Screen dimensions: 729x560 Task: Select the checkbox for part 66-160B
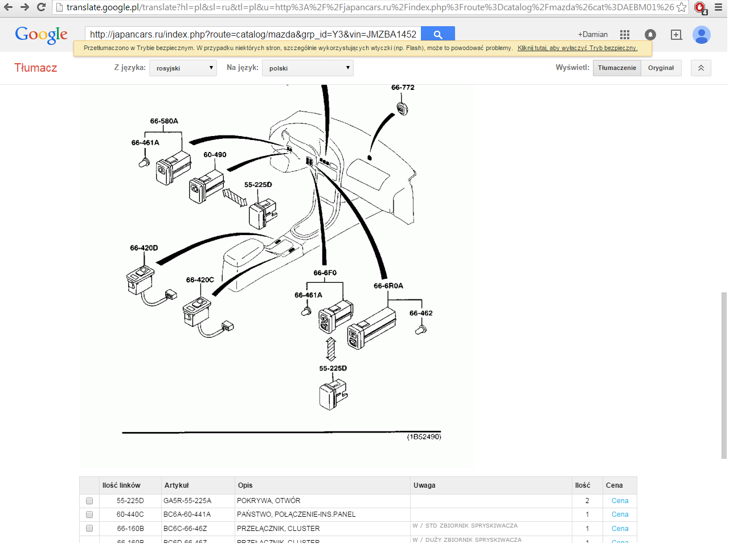pos(89,528)
